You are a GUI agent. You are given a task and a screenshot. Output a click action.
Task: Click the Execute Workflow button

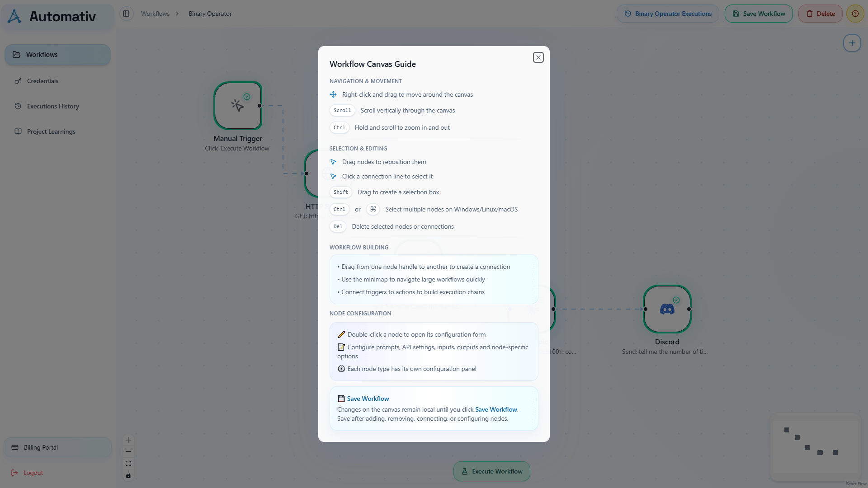point(492,471)
